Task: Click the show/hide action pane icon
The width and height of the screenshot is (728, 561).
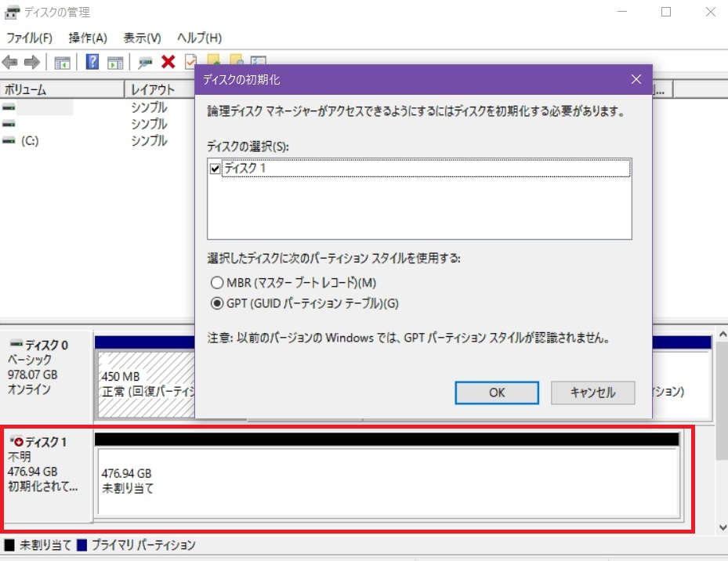Action: (115, 62)
